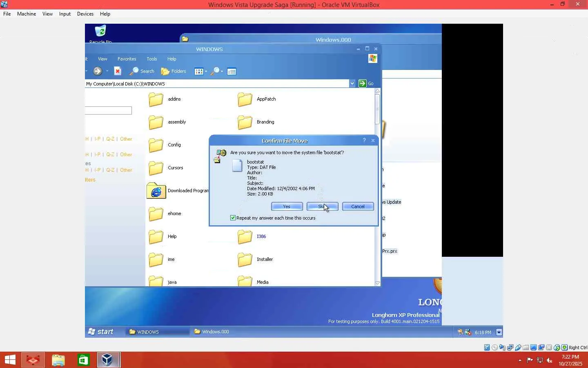588x368 pixels.
Task: Click the scrollbar down arrow
Action: (377, 283)
